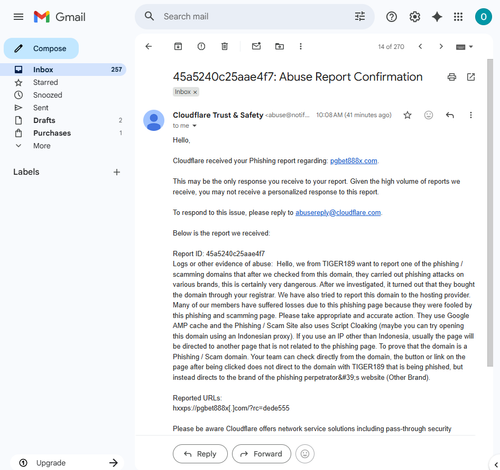Open the toolbar More options menu
The height and width of the screenshot is (470, 500).
click(x=300, y=46)
